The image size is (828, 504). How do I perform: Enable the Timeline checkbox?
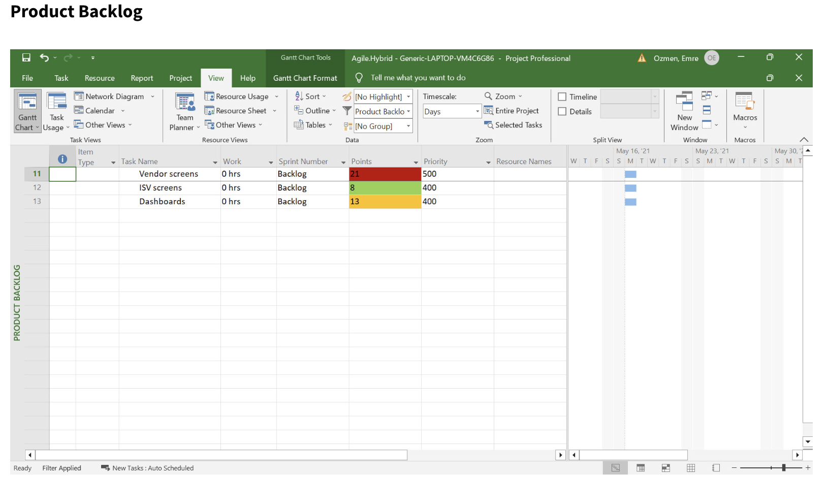point(563,97)
